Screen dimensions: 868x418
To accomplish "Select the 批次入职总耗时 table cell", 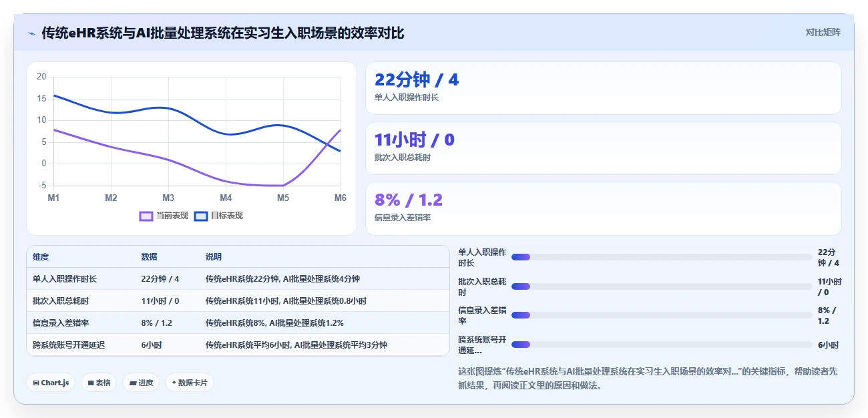I will tap(61, 300).
